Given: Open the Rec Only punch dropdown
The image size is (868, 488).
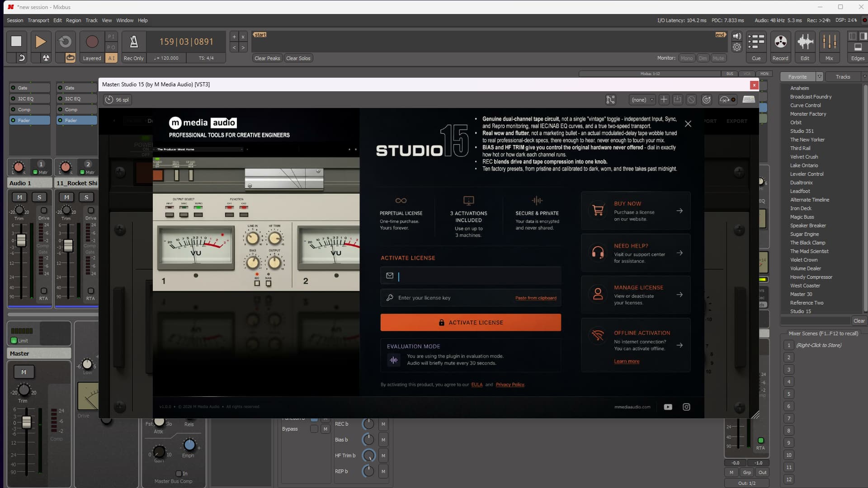Looking at the screenshot, I should click(x=133, y=58).
